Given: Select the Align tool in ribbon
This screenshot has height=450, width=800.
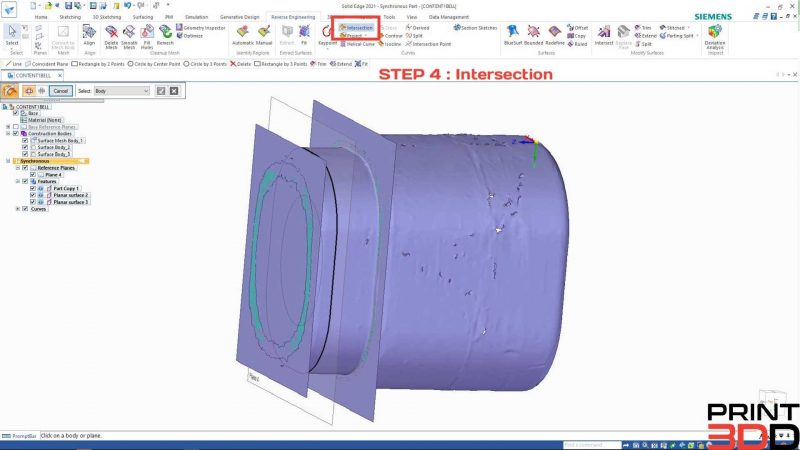Looking at the screenshot, I should [x=89, y=35].
